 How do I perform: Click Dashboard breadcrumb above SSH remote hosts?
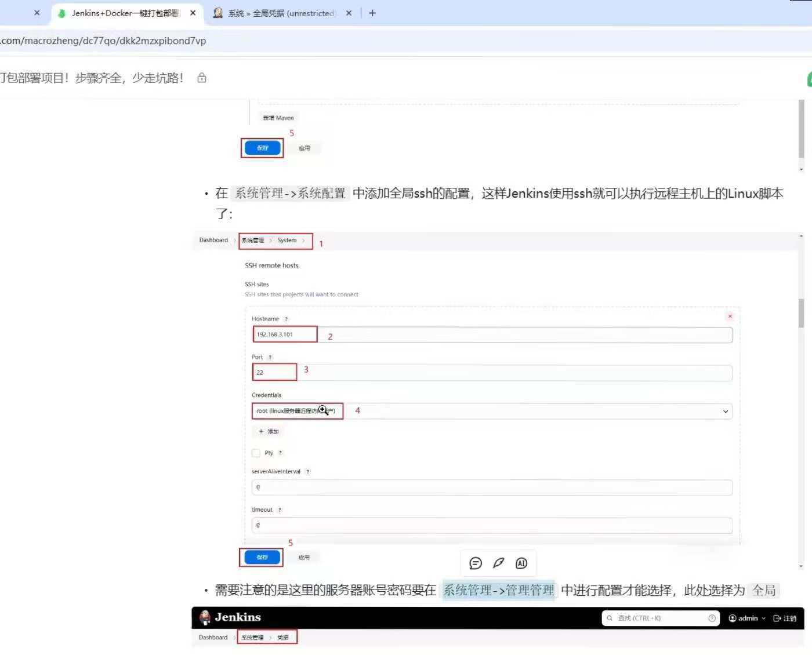coord(213,241)
